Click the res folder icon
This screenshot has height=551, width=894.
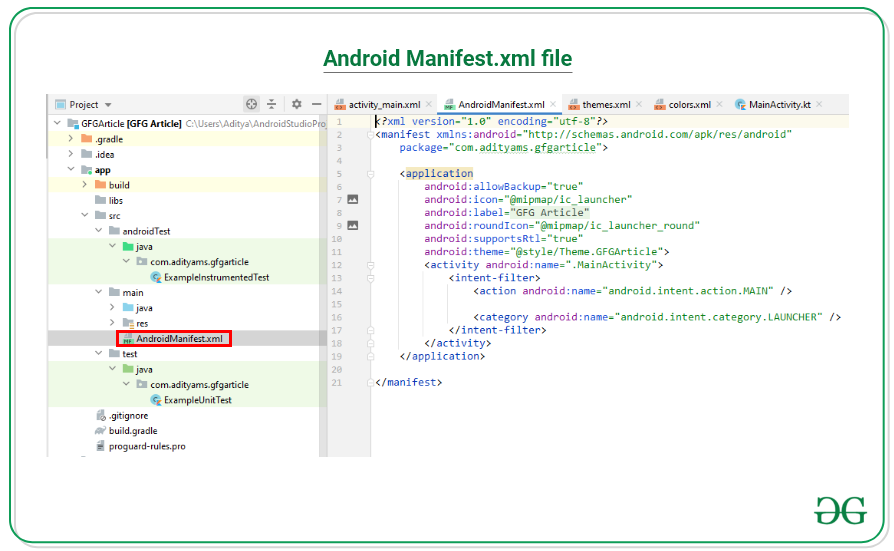128,323
